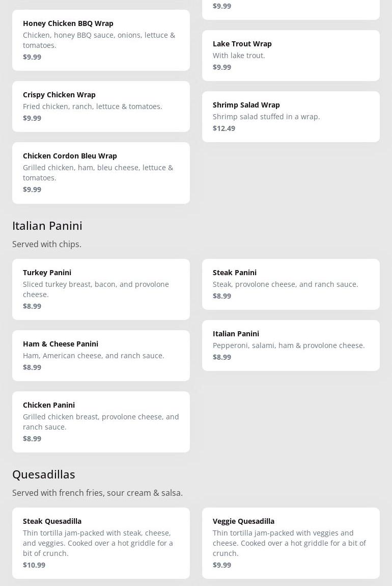
Task: Click the $12.49 price label
Action: (x=224, y=128)
